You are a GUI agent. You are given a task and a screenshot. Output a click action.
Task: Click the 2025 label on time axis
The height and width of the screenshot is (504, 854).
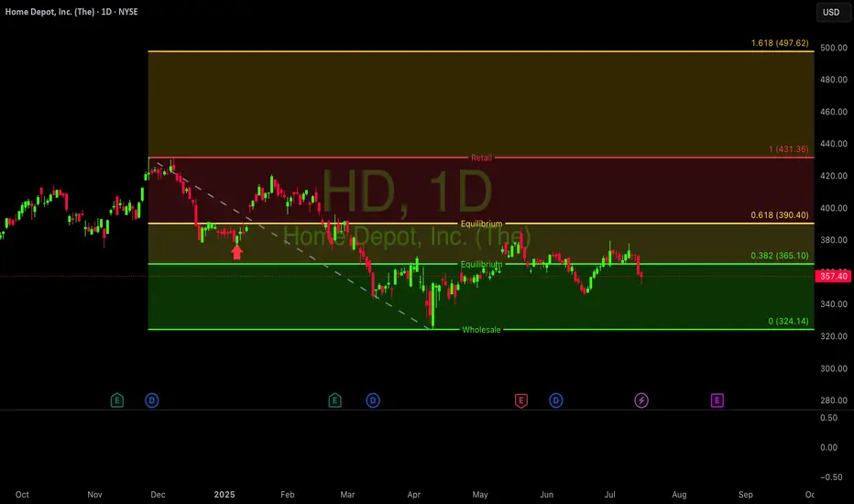pos(224,495)
